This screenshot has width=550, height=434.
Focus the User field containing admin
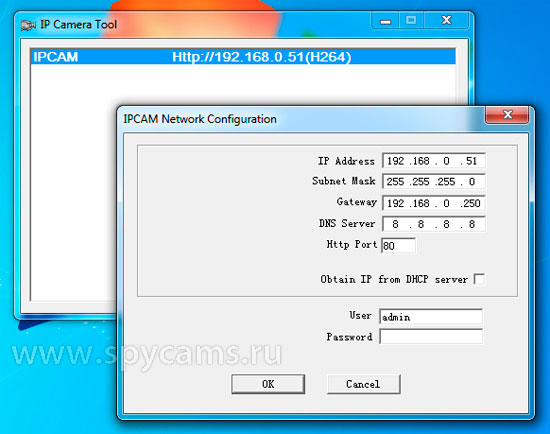coord(431,316)
